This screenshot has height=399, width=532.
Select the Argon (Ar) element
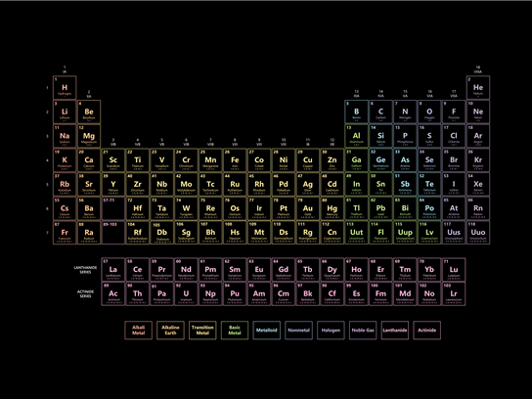pyautogui.click(x=478, y=136)
